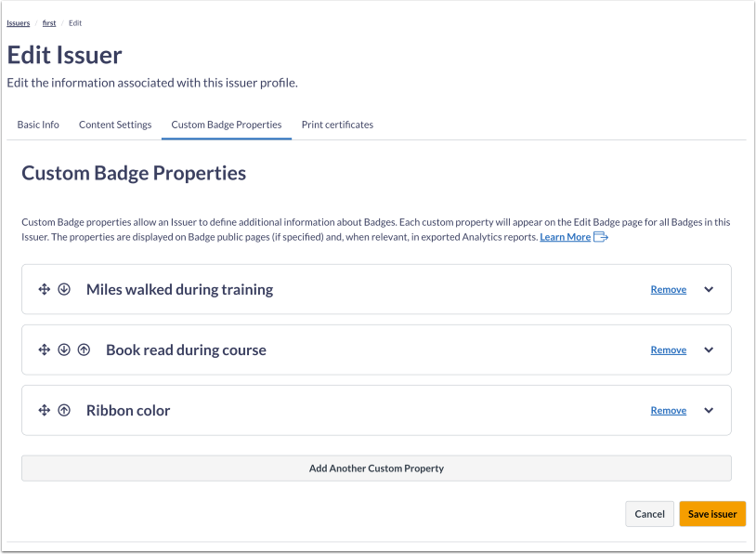Click the move handle on Book read property

(44, 350)
